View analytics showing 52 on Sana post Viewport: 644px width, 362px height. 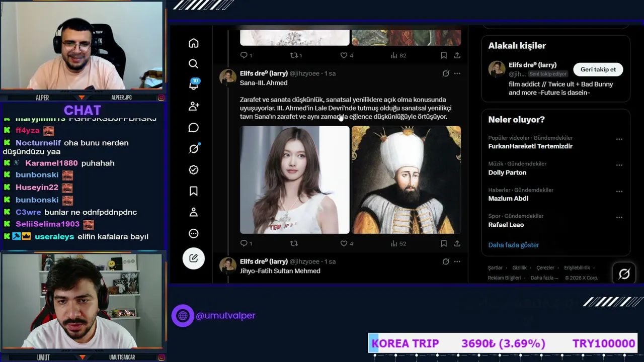[x=398, y=243]
